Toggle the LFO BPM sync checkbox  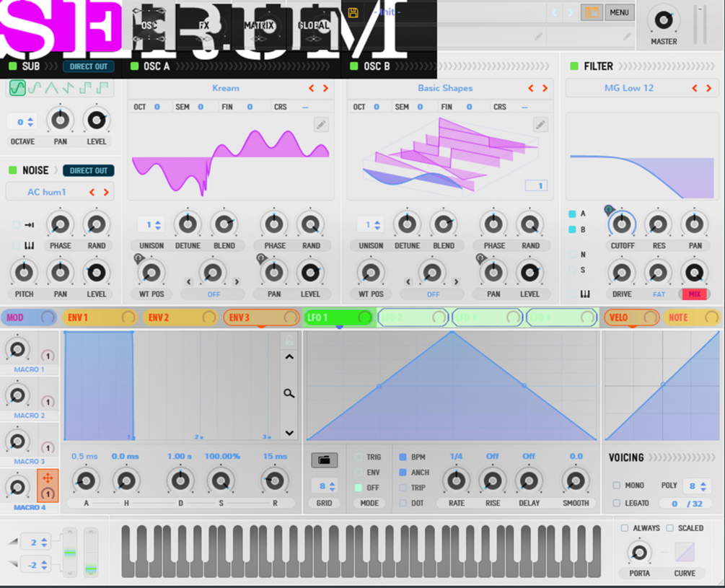pos(403,457)
